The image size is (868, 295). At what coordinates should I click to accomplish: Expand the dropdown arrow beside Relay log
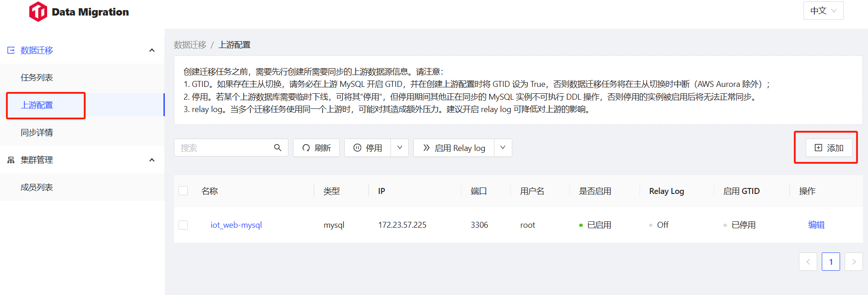point(503,148)
